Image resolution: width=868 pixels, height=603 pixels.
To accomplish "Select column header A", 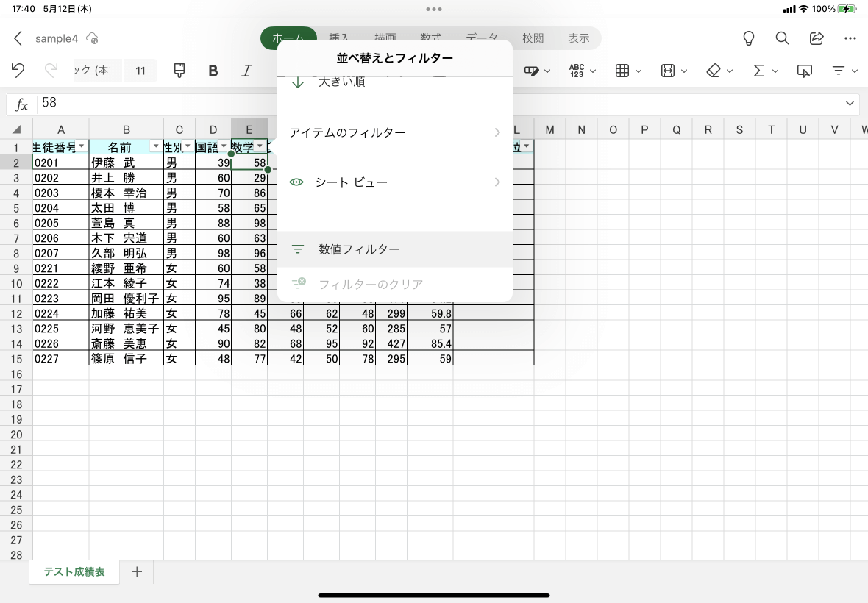I will [61, 129].
